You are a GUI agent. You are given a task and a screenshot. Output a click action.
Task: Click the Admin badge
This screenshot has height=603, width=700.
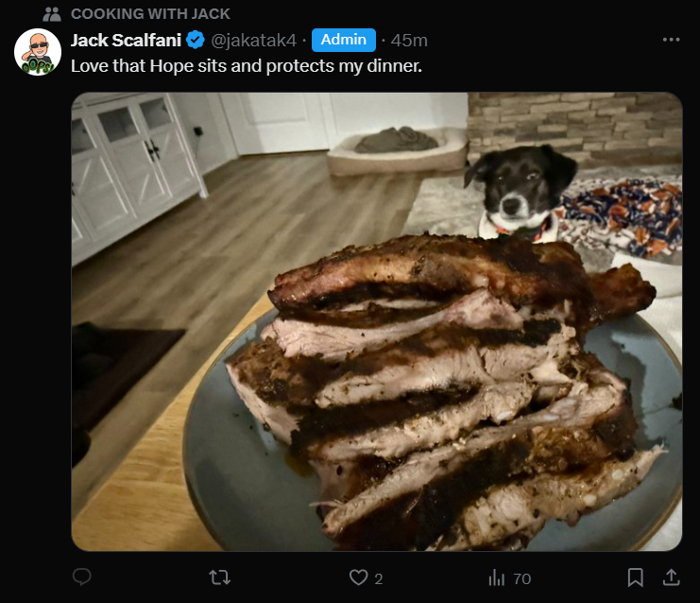coord(343,40)
